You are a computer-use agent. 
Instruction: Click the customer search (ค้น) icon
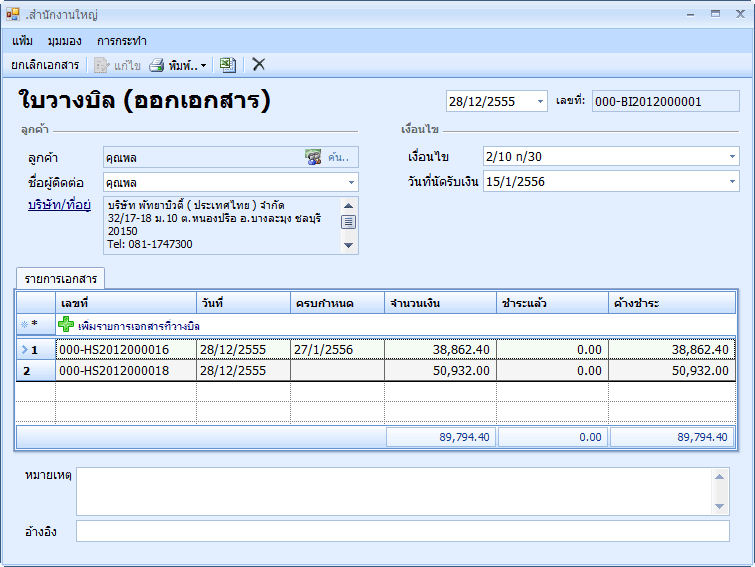tap(314, 157)
